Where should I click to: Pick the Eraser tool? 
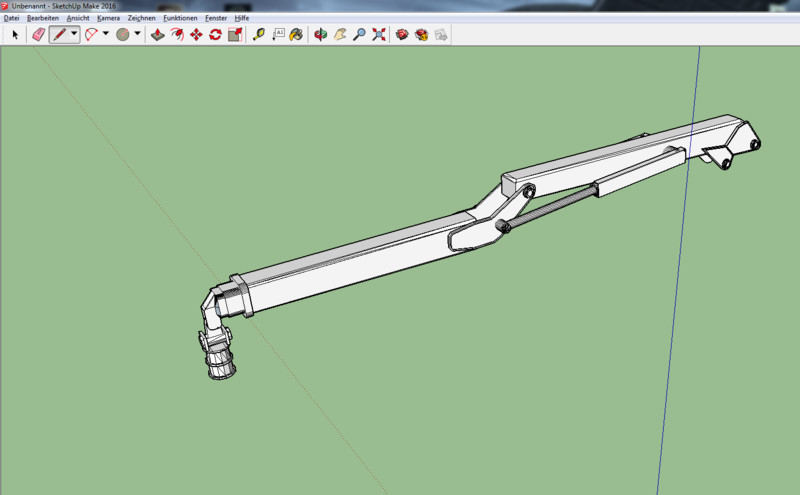[x=38, y=34]
